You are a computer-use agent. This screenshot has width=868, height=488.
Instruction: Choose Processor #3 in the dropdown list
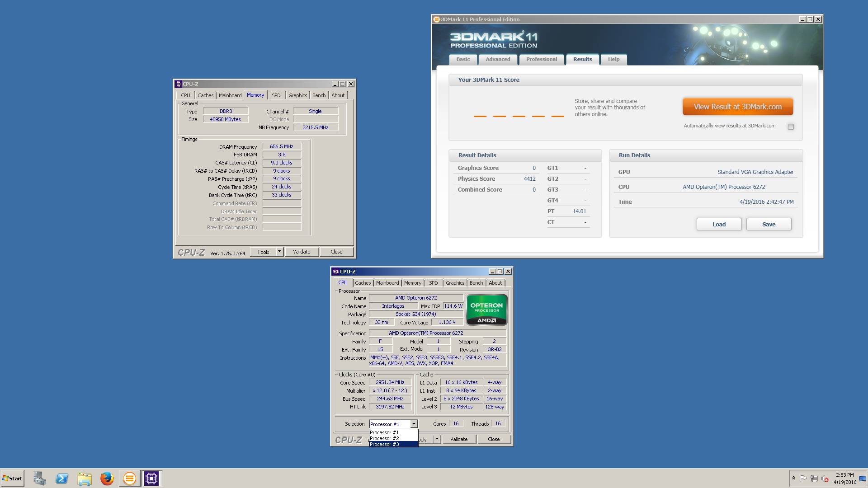point(393,444)
